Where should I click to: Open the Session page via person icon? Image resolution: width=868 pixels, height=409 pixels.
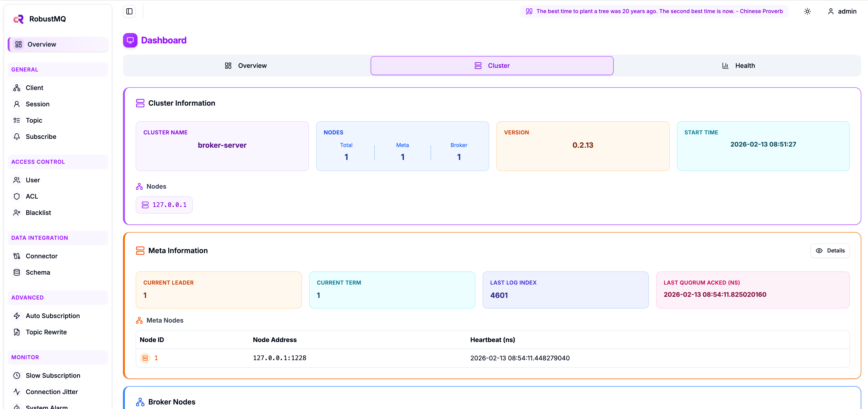(17, 104)
